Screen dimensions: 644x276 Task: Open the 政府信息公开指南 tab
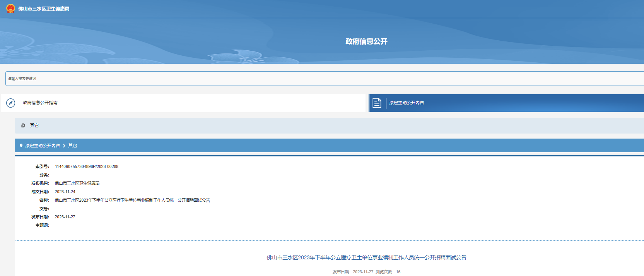[183, 103]
